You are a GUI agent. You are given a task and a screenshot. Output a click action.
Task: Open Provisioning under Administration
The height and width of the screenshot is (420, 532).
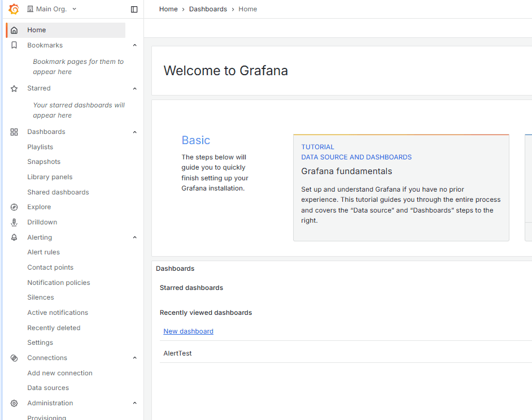(47, 417)
